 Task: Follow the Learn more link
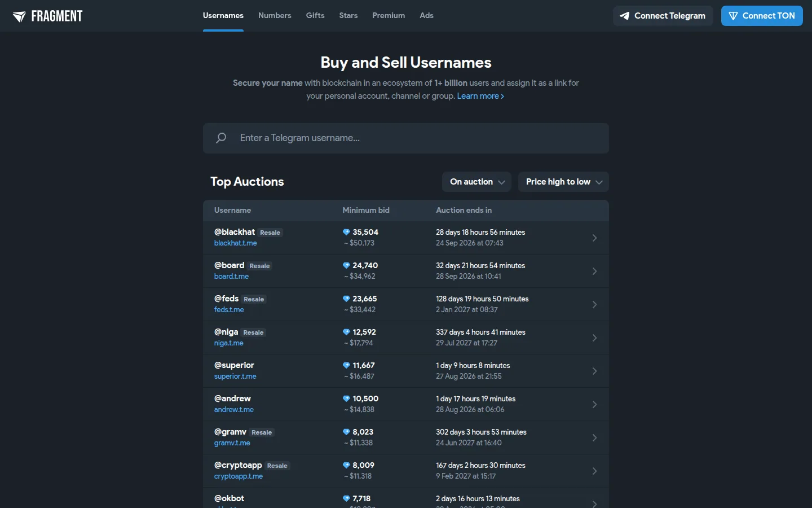480,96
